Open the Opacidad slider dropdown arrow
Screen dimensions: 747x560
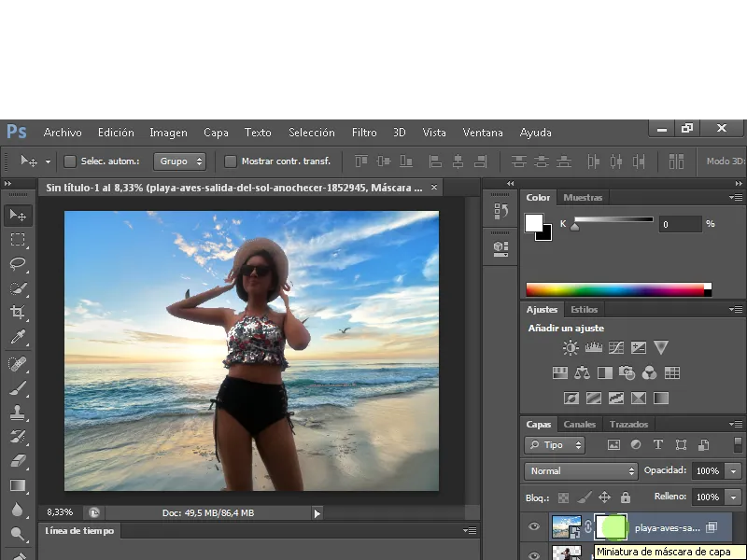733,471
